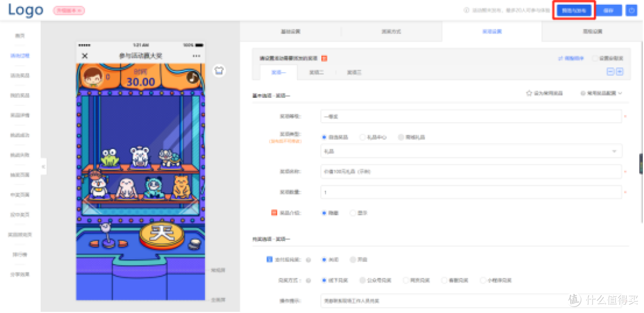644x313 pixels.
Task: Click the blue icon beside 支付后兑奖
Action: tap(270, 259)
